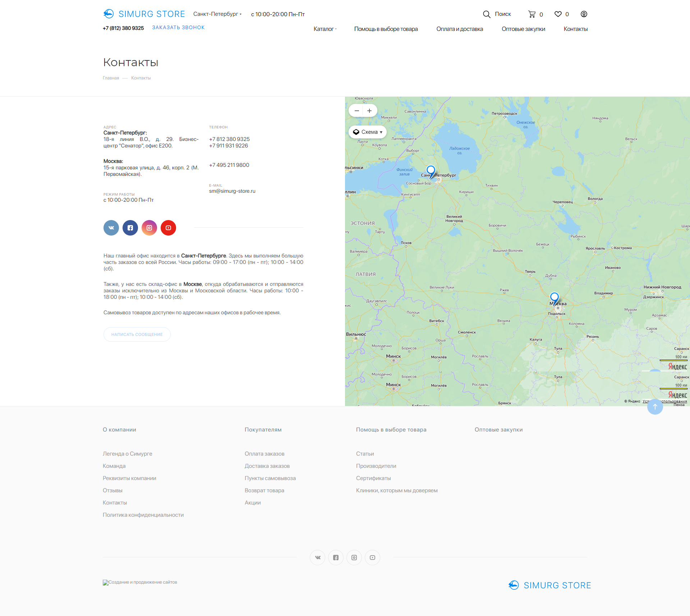Open Оплата и доставка menu item
The width and height of the screenshot is (690, 616).
pyautogui.click(x=460, y=29)
